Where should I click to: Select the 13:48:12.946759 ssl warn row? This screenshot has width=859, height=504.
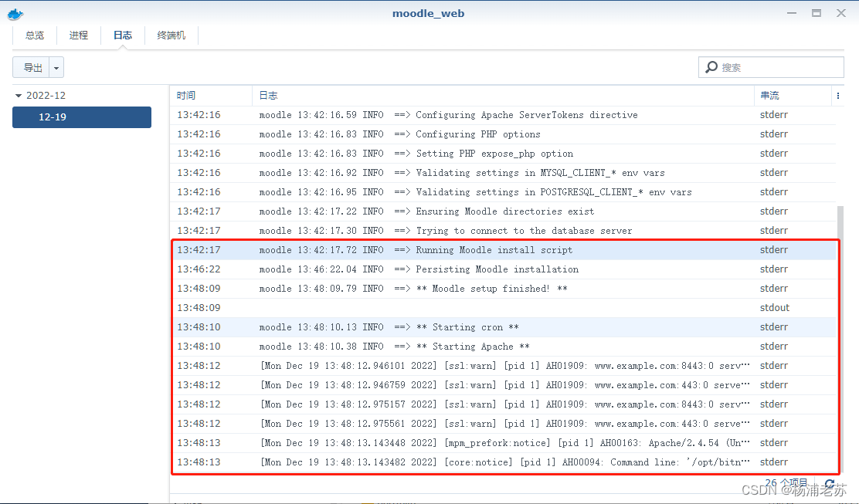click(x=503, y=384)
